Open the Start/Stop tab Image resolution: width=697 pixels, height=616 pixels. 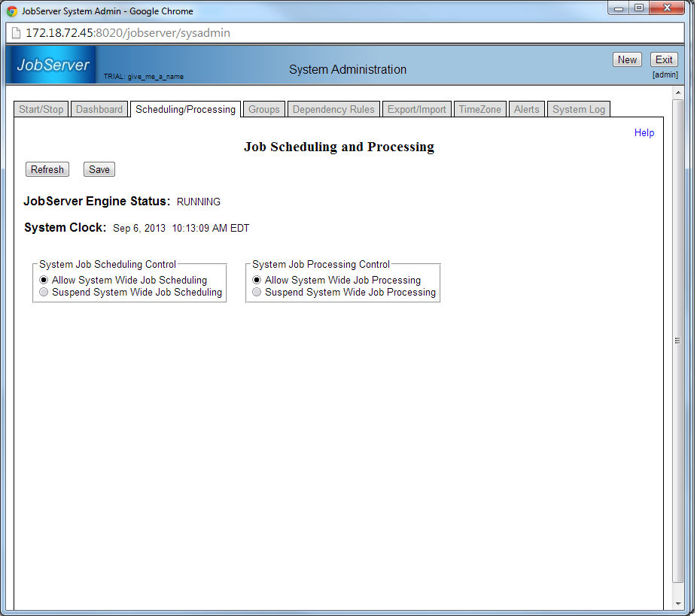coord(41,109)
